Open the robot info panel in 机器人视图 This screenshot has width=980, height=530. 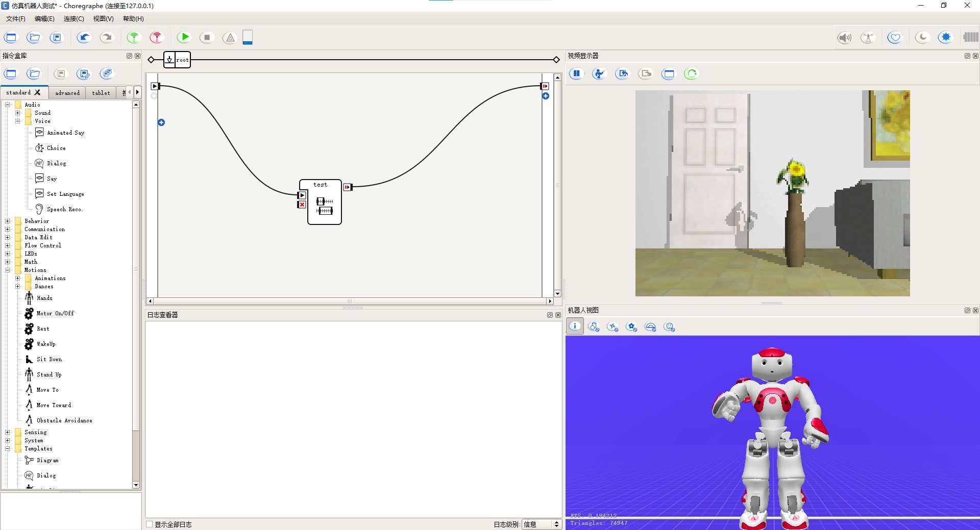[x=575, y=326]
